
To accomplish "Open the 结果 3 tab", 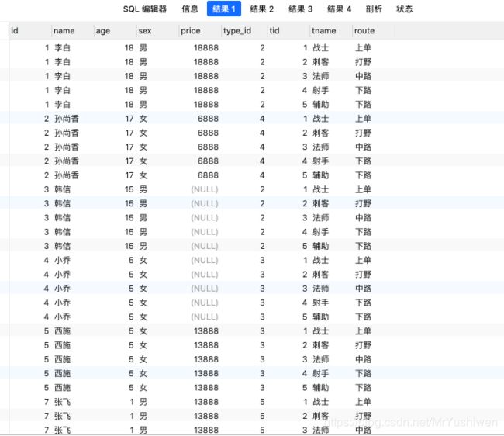I will [300, 9].
